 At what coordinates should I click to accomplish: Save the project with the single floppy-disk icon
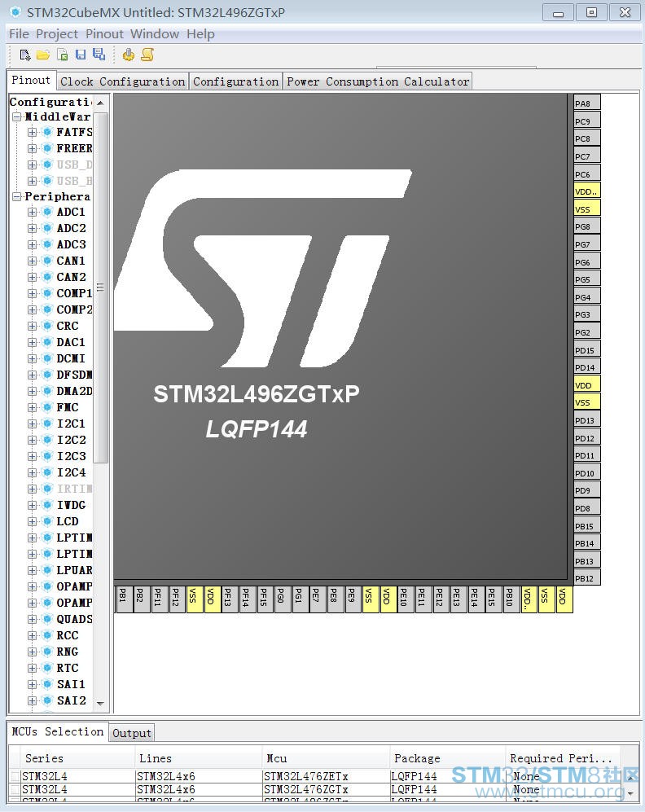81,55
